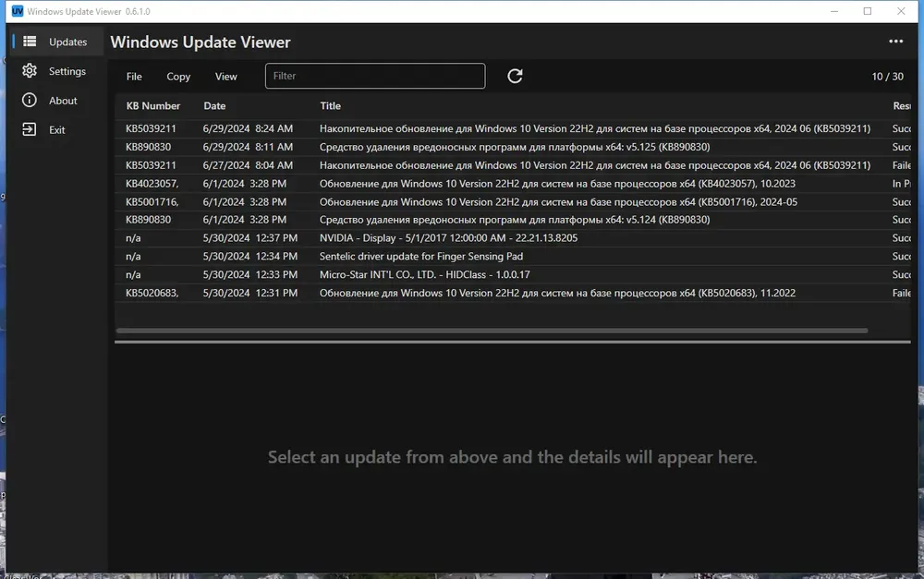This screenshot has height=579, width=924.
Task: Click the date 5/30/2024 12:37 PM
Action: coord(249,238)
